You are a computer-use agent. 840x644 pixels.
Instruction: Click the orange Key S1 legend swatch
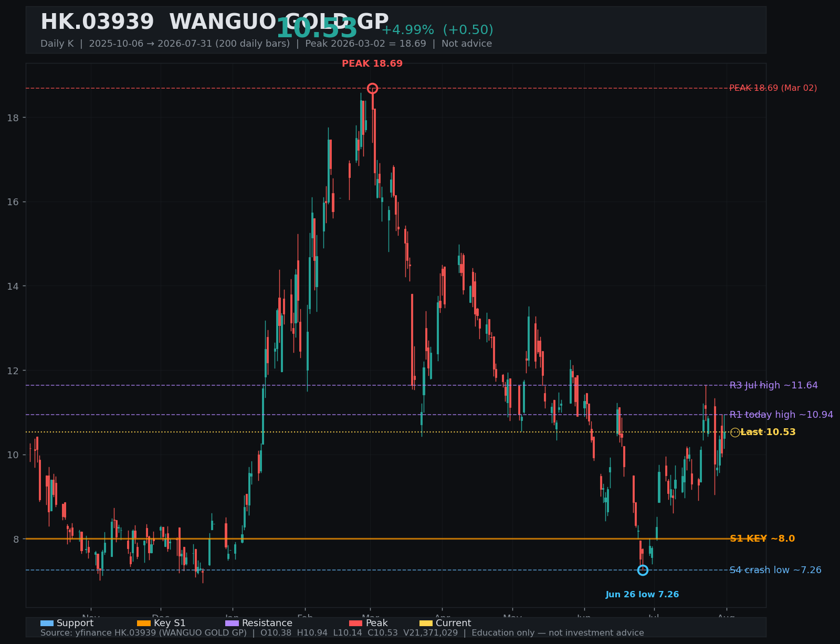[144, 623]
